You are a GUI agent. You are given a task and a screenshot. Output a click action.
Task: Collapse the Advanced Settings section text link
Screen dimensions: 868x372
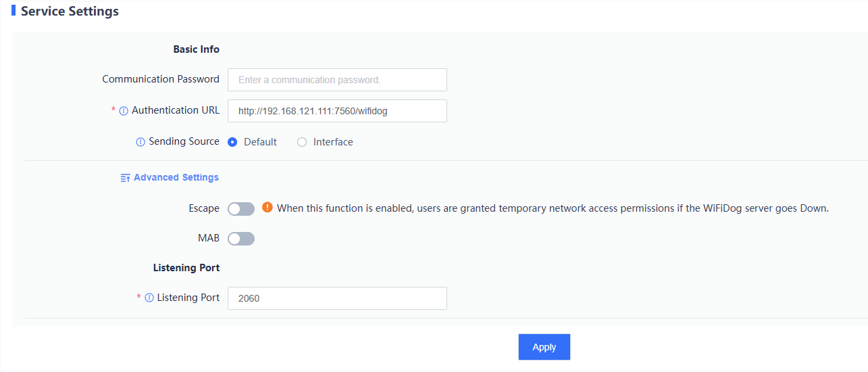(176, 177)
